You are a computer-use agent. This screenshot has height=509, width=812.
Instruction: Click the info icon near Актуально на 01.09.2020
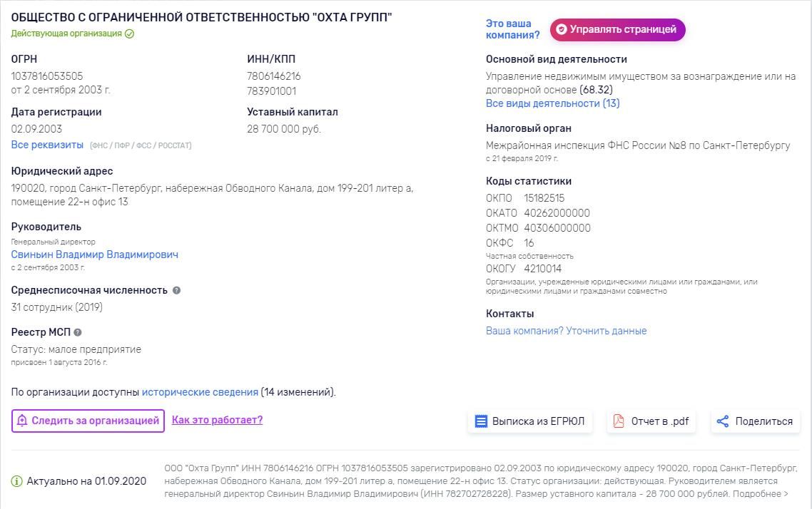coord(17,481)
